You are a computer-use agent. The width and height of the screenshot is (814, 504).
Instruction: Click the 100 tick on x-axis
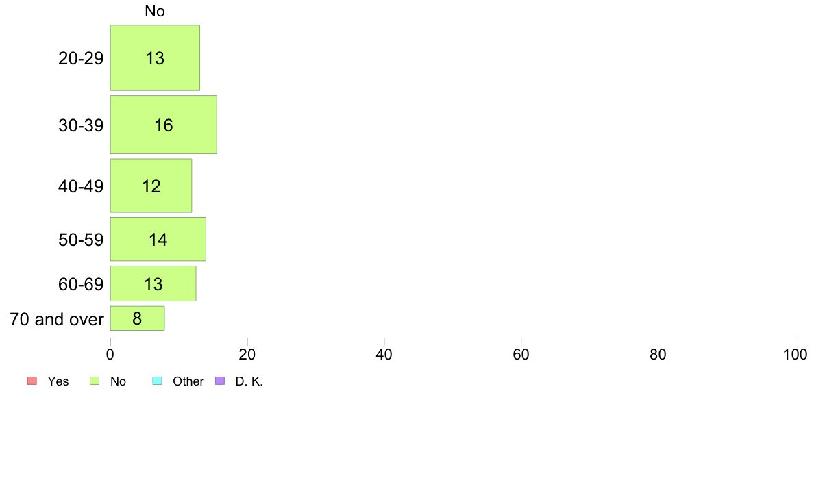click(x=795, y=355)
